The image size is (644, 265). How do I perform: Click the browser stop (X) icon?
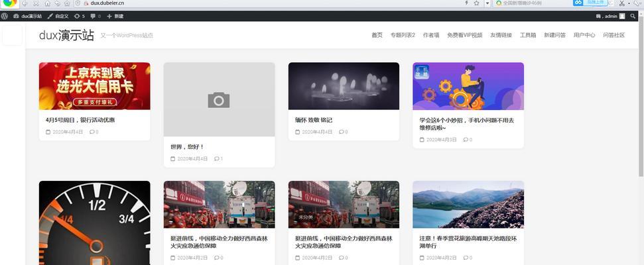(x=36, y=3)
